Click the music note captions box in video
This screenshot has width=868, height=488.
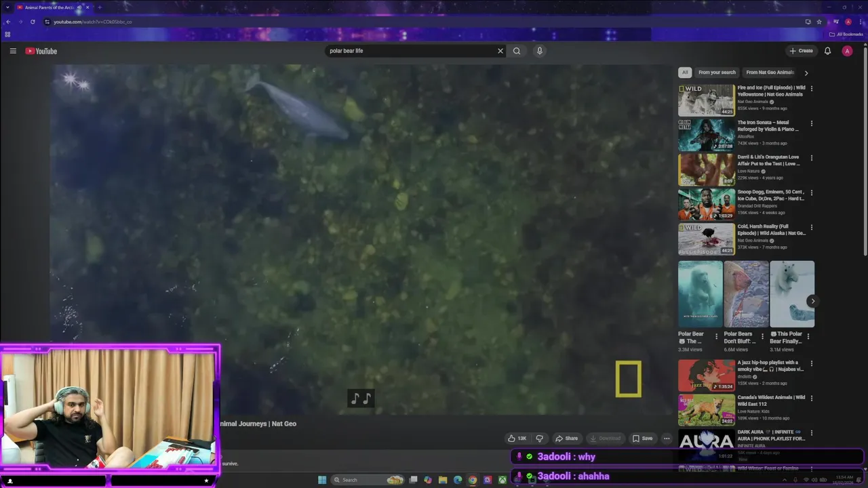coord(361,399)
